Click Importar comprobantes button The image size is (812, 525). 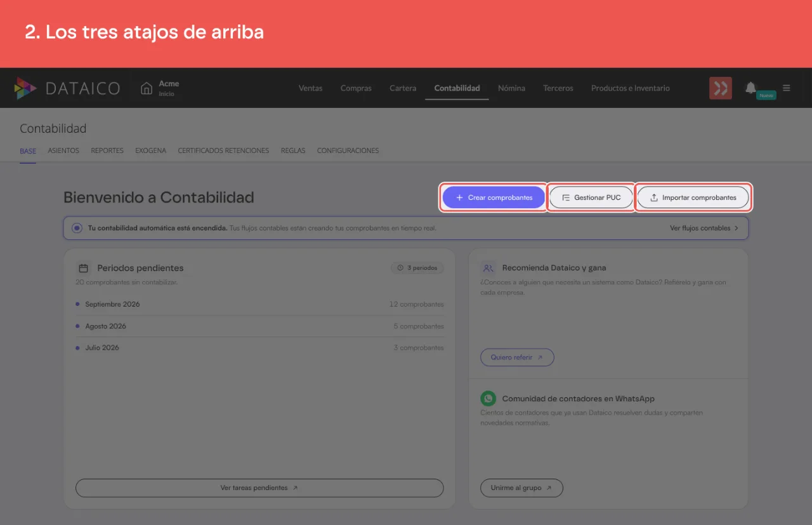[x=693, y=197]
